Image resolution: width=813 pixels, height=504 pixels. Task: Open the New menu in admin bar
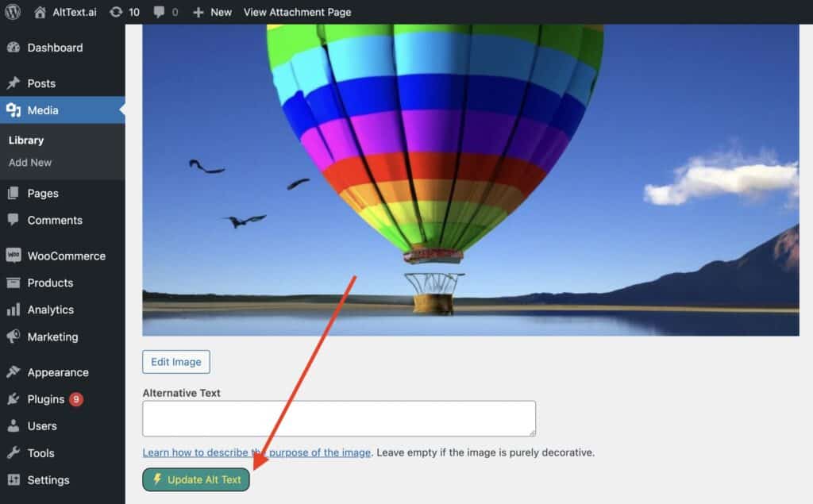[x=221, y=12]
